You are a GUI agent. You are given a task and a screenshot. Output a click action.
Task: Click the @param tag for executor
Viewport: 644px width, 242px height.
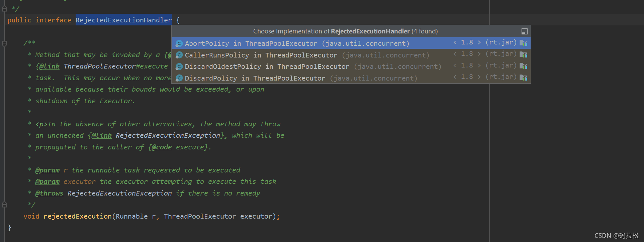(x=48, y=181)
